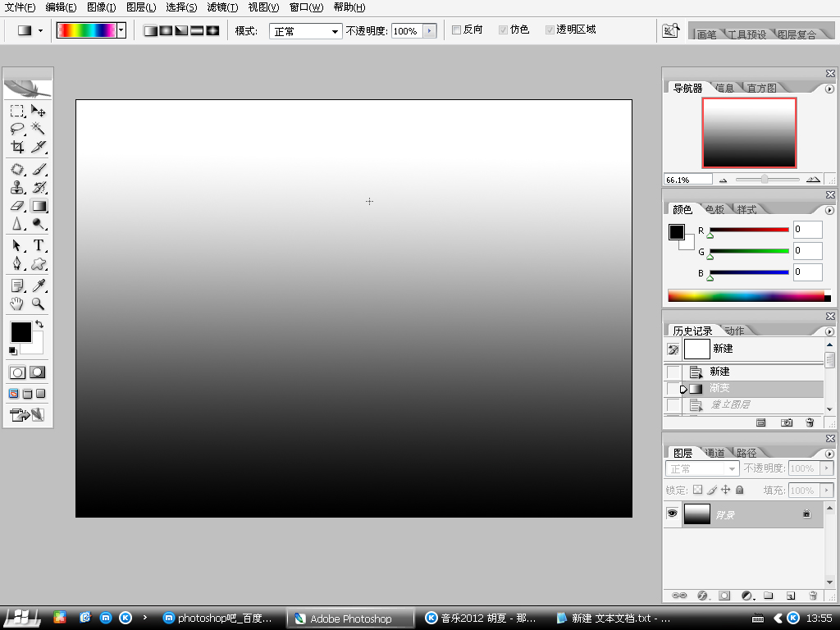The height and width of the screenshot is (630, 840).
Task: Create new snapshot with History camera icon
Action: (787, 422)
